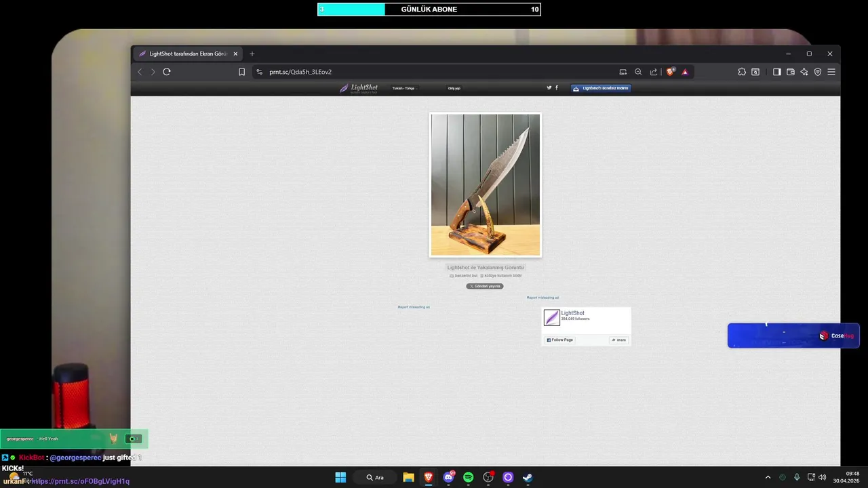868x488 pixels.
Task: Open site settings icon left of the URL
Action: coord(259,72)
